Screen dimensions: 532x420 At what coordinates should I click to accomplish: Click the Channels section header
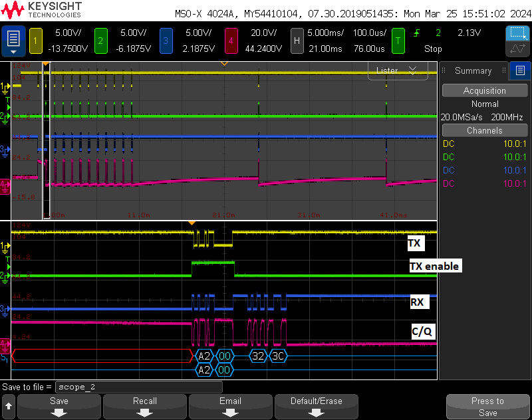pos(485,130)
